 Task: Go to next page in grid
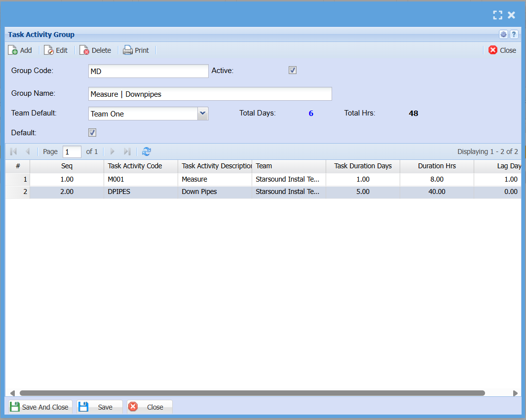(x=113, y=152)
